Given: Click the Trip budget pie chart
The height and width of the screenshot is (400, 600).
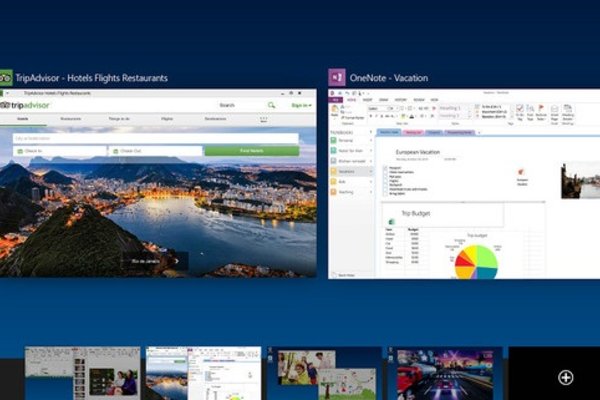Looking at the screenshot, I should 476,262.
